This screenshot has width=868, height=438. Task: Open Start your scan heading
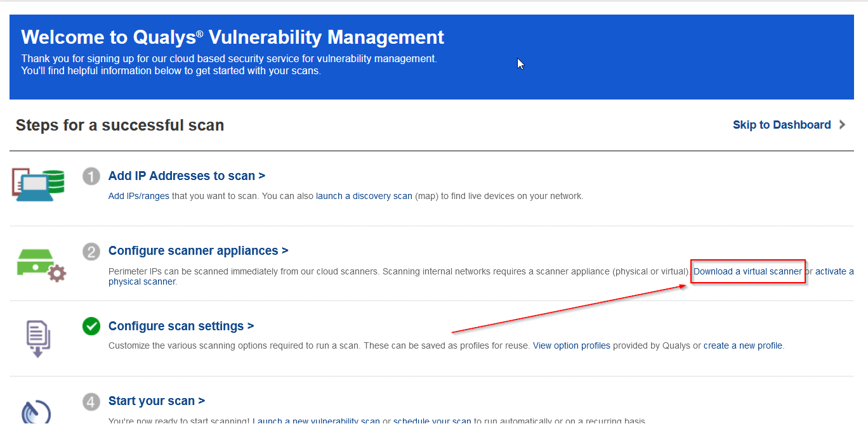156,401
